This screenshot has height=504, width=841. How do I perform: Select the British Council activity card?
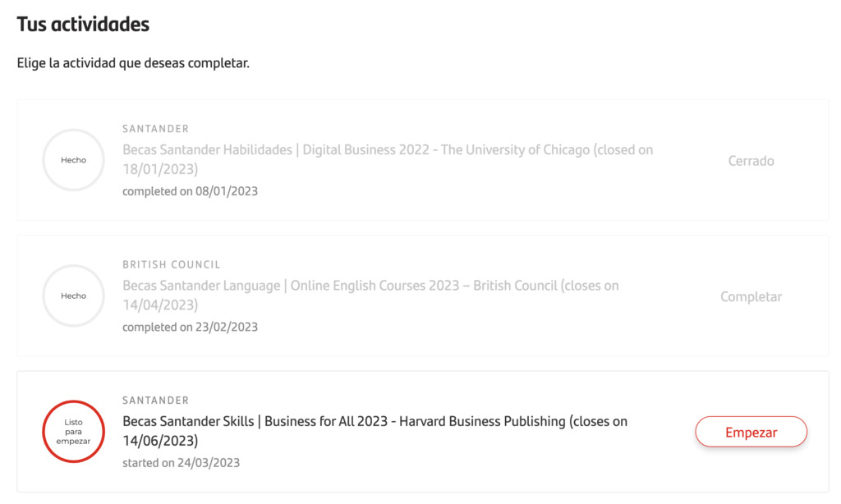[423, 296]
